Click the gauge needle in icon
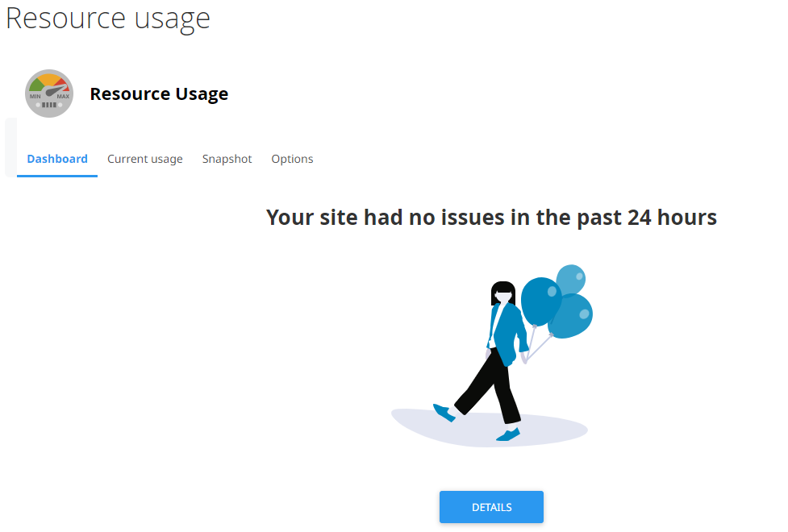 (x=52, y=90)
